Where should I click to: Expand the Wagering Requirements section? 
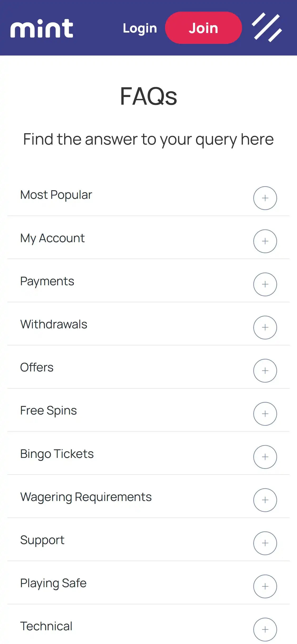[x=265, y=500]
